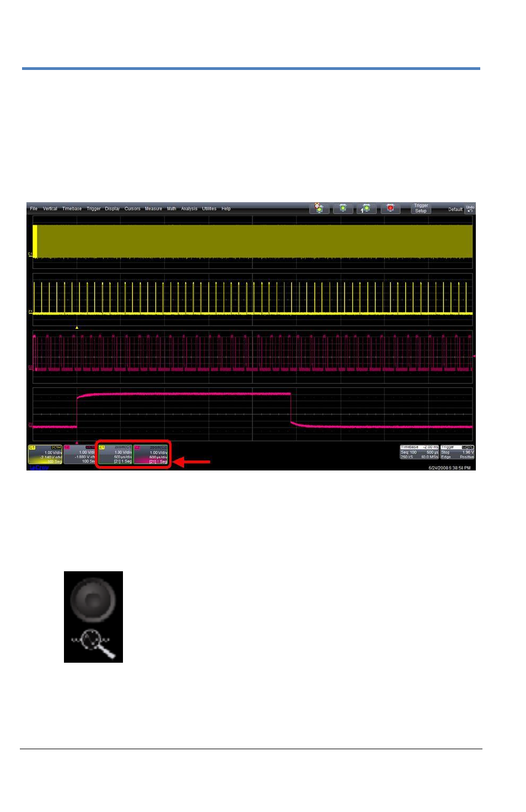Click the Default button
Screen dimensions: 526x812
click(x=455, y=209)
